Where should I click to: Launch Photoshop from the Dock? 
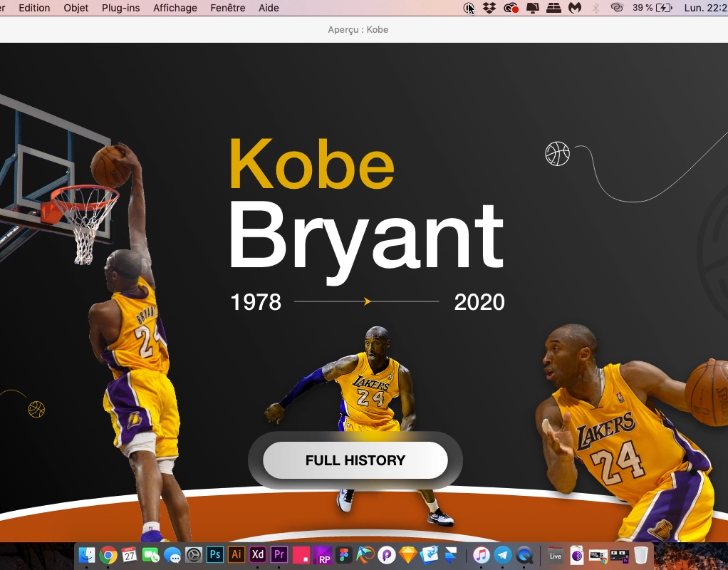pyautogui.click(x=215, y=554)
